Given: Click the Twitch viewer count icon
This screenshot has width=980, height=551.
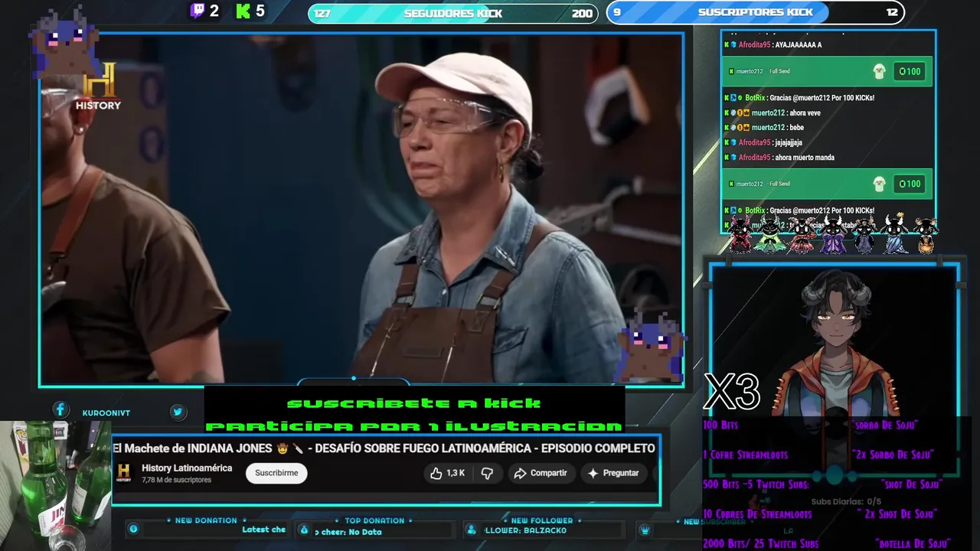Looking at the screenshot, I should 198,11.
